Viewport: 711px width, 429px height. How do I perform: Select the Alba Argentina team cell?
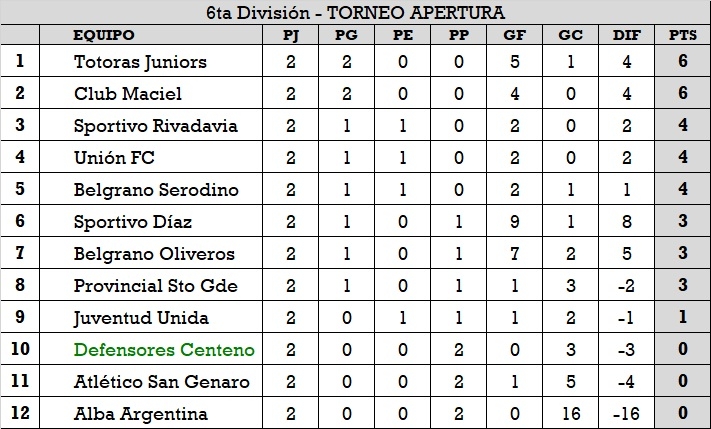pos(141,414)
